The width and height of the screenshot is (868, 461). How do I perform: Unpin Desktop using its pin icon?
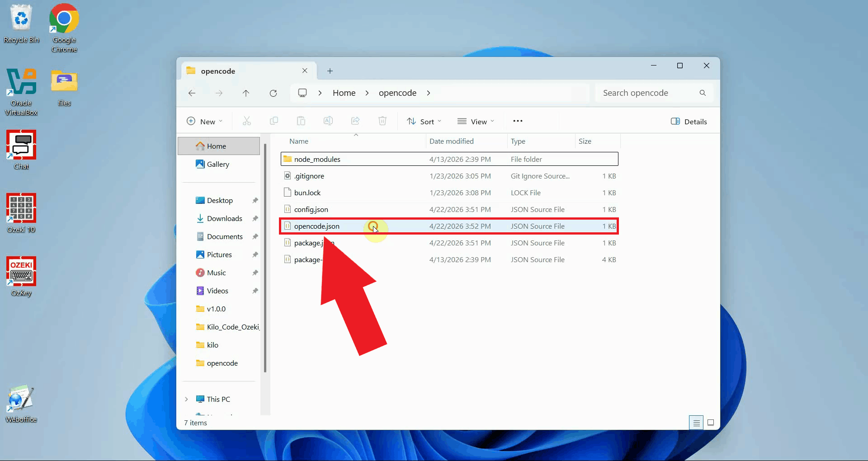pos(255,201)
